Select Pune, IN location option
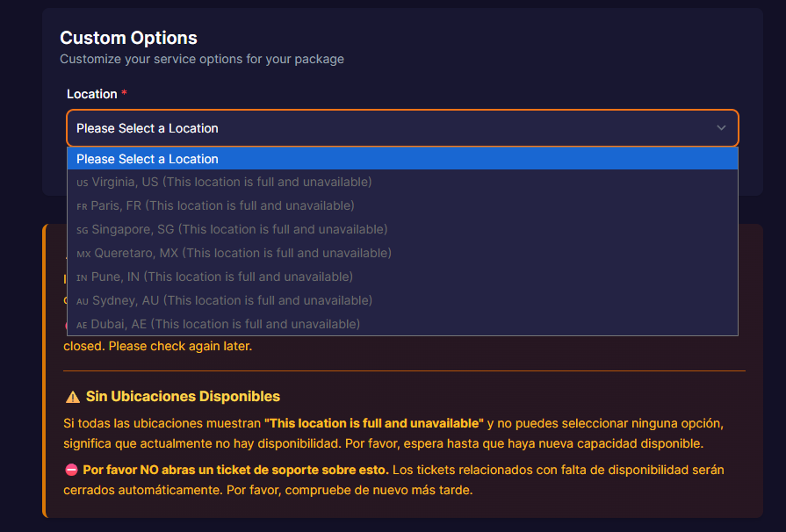 click(x=402, y=277)
